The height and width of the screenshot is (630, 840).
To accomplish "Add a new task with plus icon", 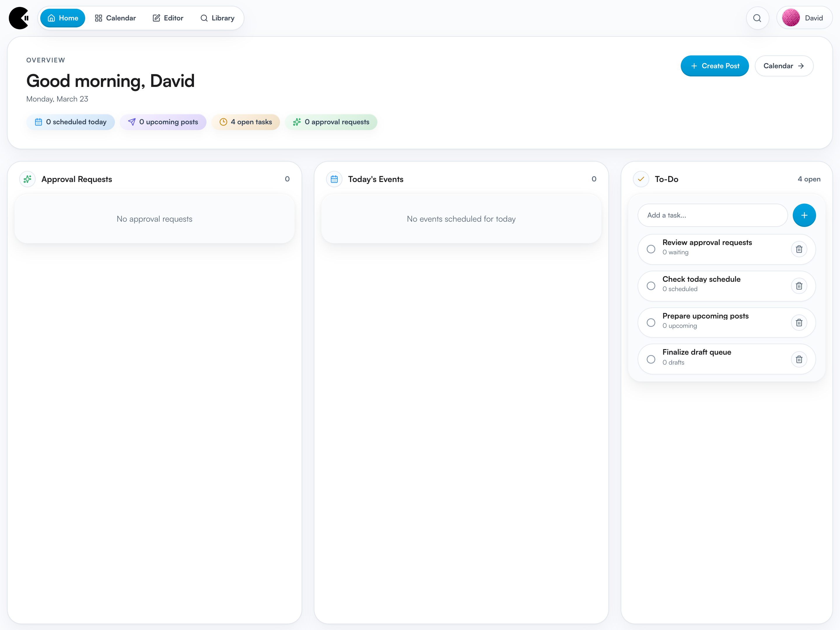I will point(804,215).
